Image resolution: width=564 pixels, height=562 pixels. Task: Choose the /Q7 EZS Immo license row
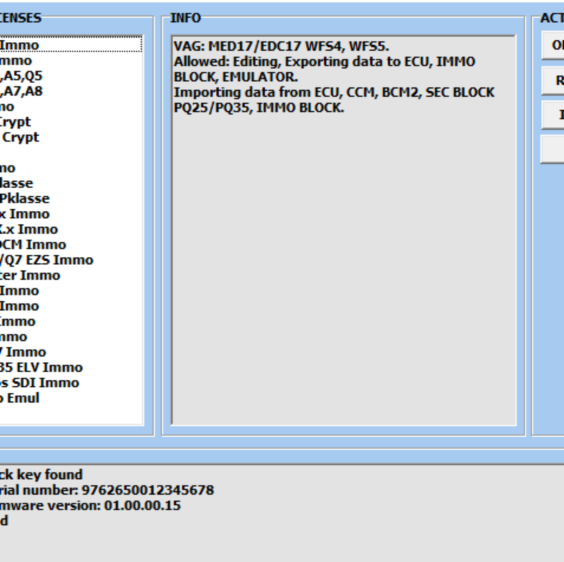(x=71, y=260)
